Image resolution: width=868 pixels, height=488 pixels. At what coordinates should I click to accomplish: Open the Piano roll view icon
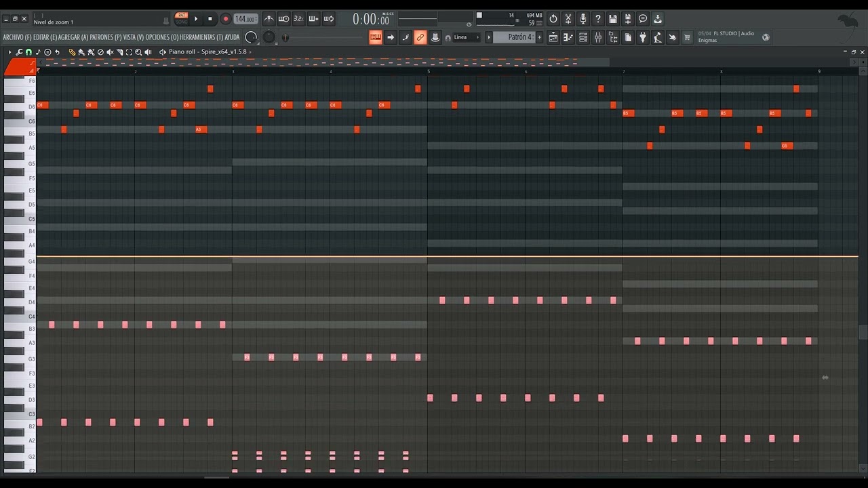click(568, 38)
